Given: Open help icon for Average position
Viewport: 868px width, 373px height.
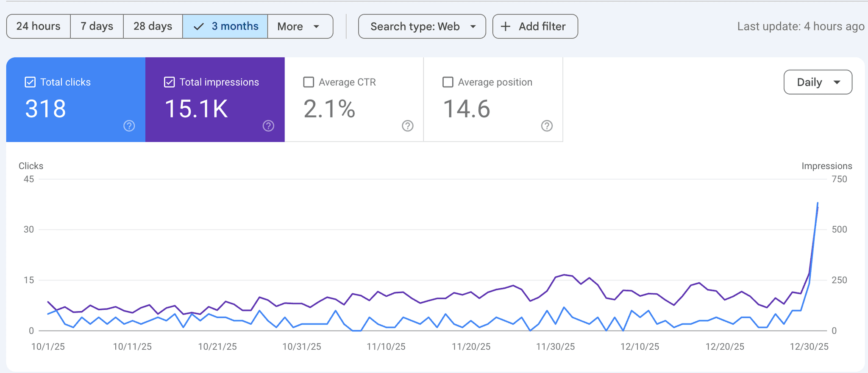Looking at the screenshot, I should click(x=547, y=126).
